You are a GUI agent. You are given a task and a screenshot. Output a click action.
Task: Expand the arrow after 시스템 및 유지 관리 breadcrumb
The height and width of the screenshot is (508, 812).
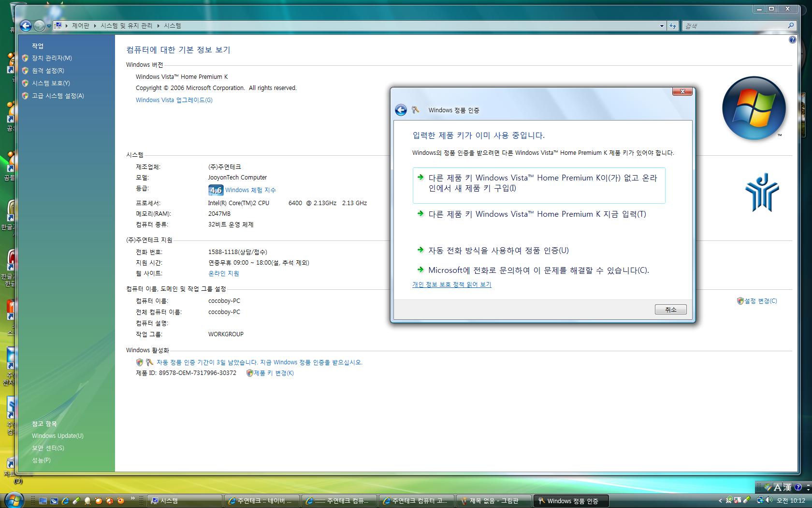click(158, 26)
